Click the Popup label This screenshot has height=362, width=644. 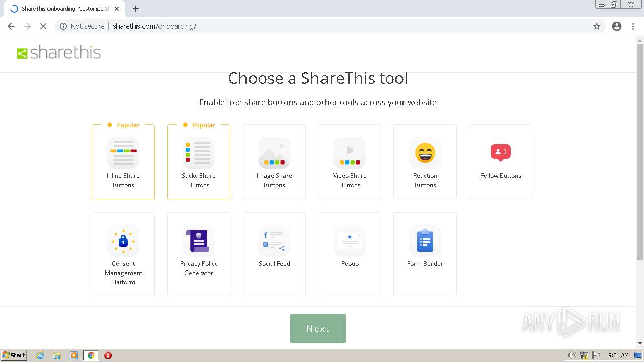coord(350,264)
